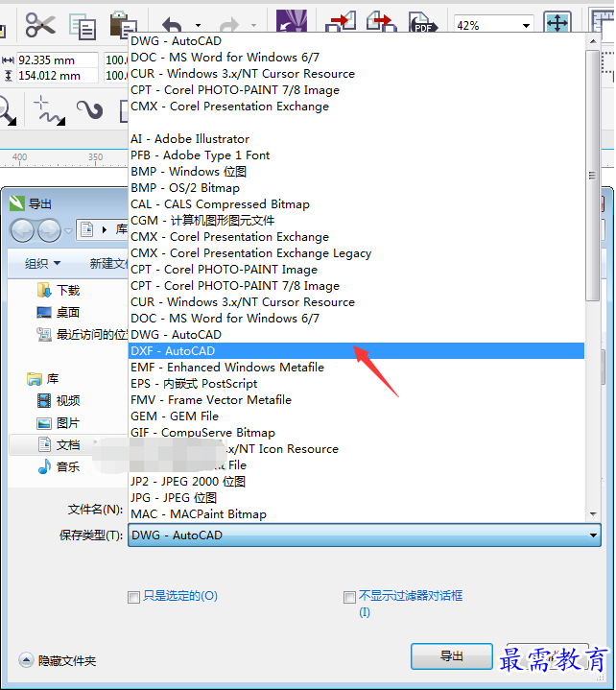
Task: Toggle do-not-show-filter-dialog (I) checkbox
Action: pos(349,597)
